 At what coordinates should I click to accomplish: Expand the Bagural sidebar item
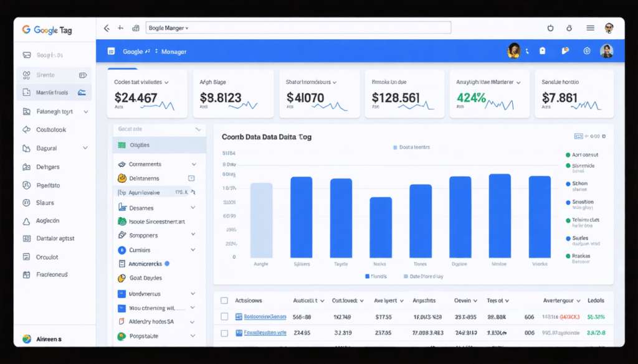click(x=85, y=148)
